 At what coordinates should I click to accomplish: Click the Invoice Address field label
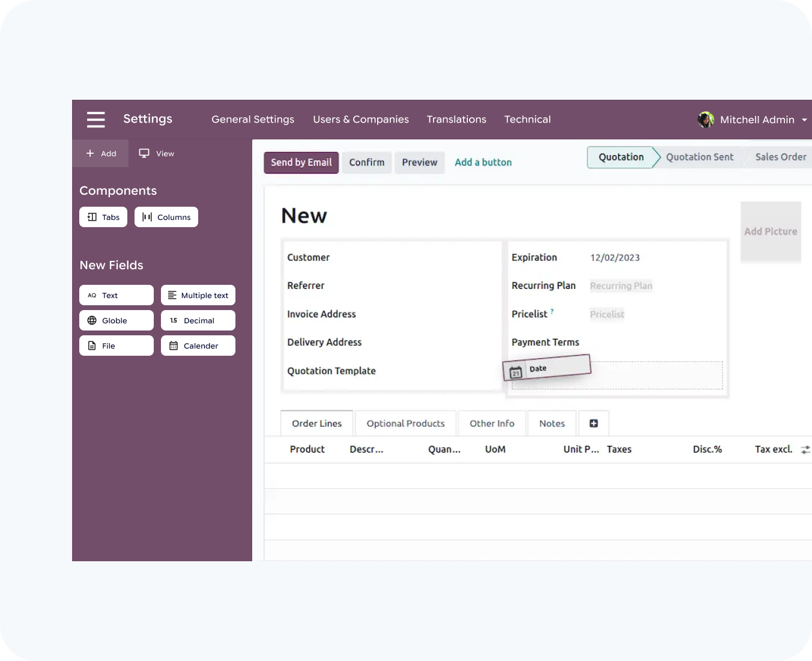tap(321, 314)
